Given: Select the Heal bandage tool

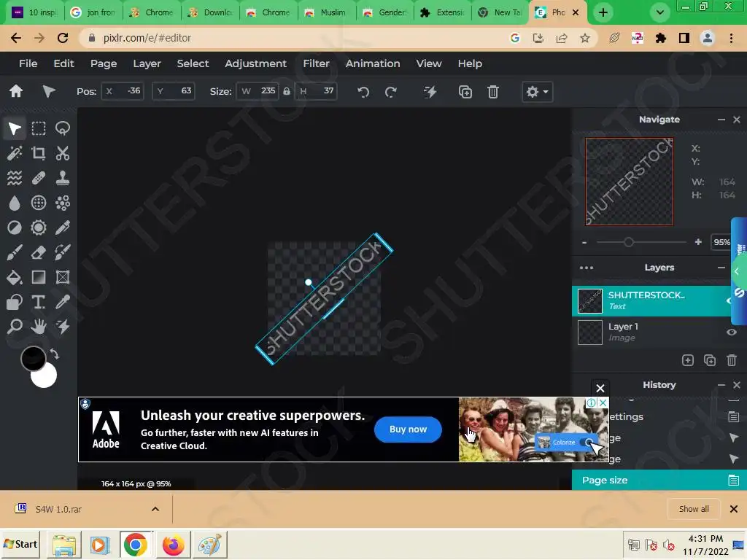Looking at the screenshot, I should click(39, 178).
